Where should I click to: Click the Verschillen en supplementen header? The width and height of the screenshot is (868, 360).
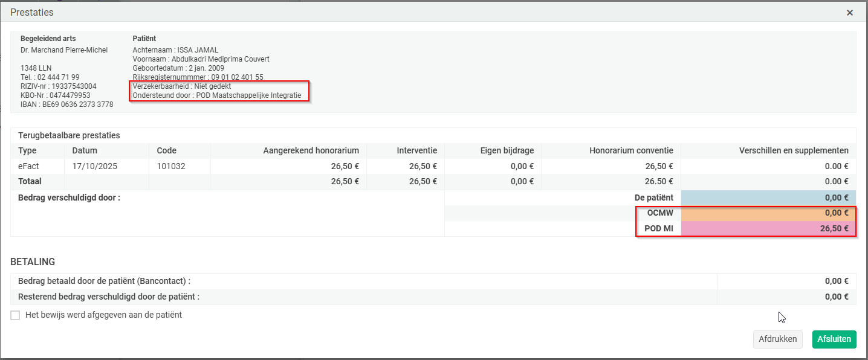point(794,150)
